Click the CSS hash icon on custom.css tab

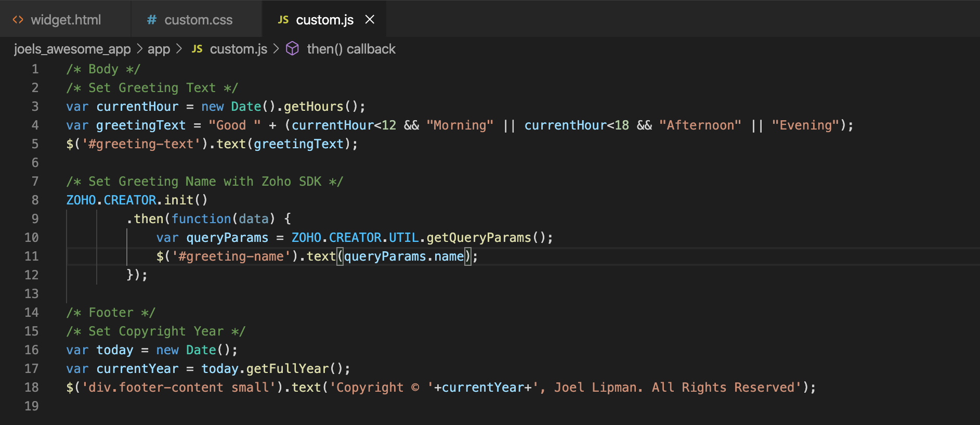(152, 20)
